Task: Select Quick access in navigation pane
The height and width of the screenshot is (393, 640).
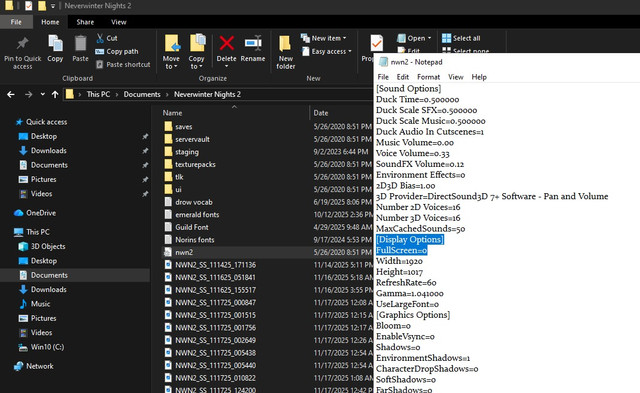Action: pyautogui.click(x=41, y=122)
